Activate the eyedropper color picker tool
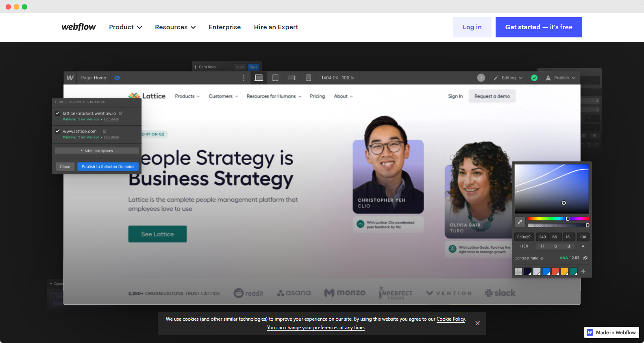The height and width of the screenshot is (343, 644). tap(520, 222)
